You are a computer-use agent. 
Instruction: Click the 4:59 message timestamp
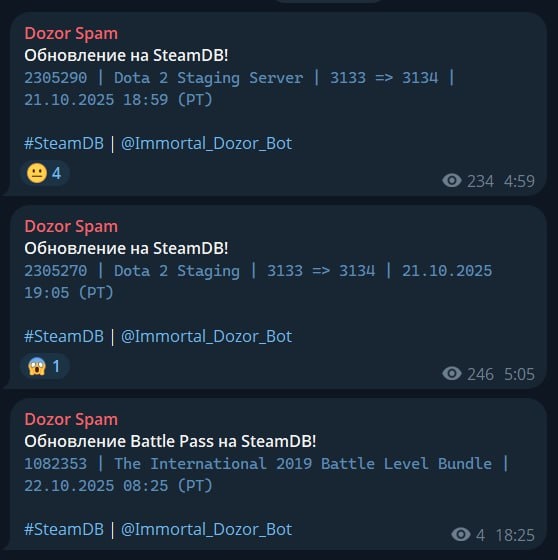(x=519, y=181)
